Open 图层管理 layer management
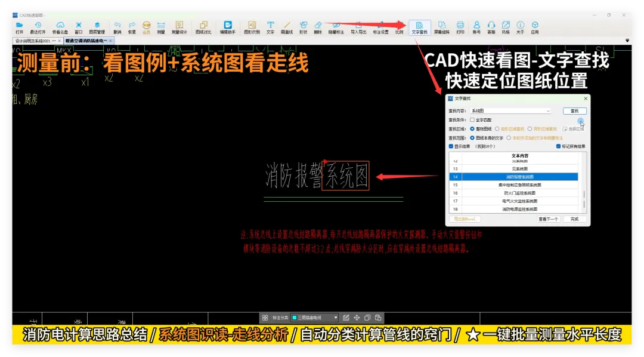The height and width of the screenshot is (357, 644). (97, 27)
